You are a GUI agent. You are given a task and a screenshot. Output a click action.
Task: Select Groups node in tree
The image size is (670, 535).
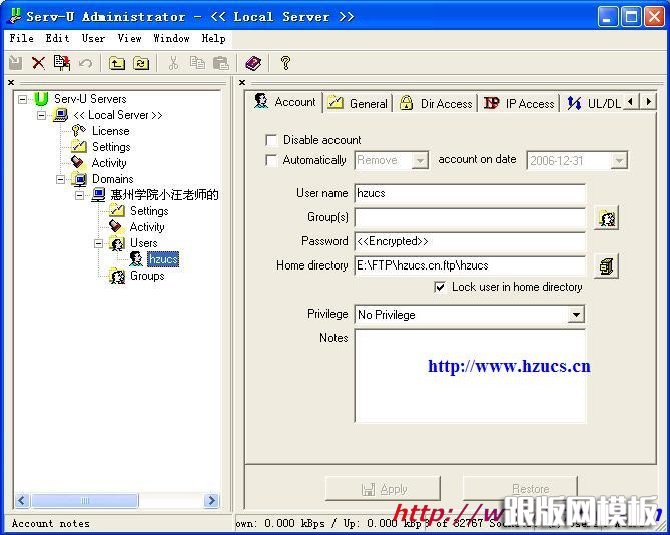click(147, 276)
